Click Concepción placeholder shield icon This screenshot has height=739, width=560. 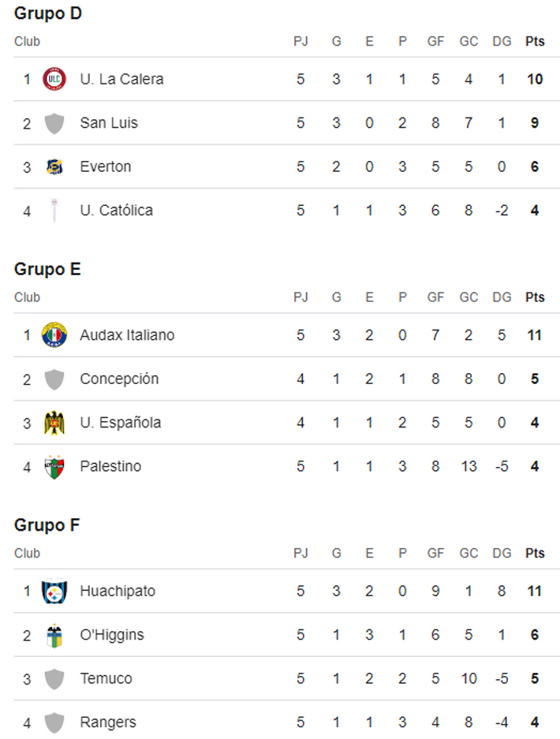54,379
